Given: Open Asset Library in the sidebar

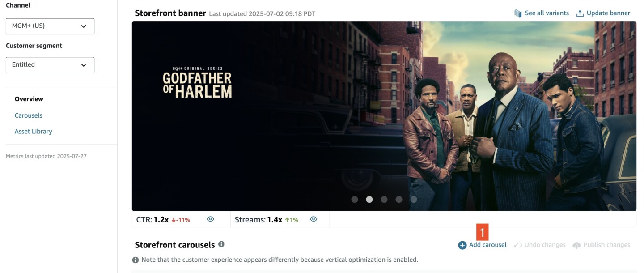Looking at the screenshot, I should click(34, 132).
